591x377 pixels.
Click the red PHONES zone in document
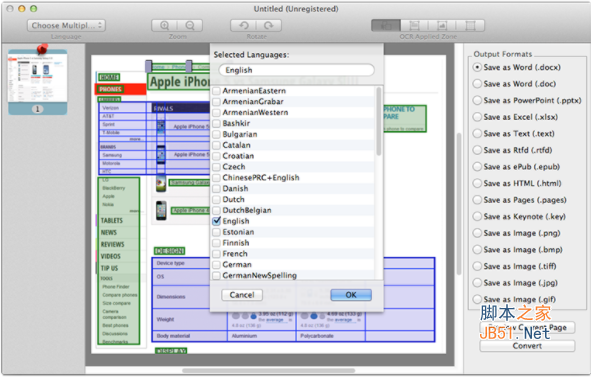(120, 89)
